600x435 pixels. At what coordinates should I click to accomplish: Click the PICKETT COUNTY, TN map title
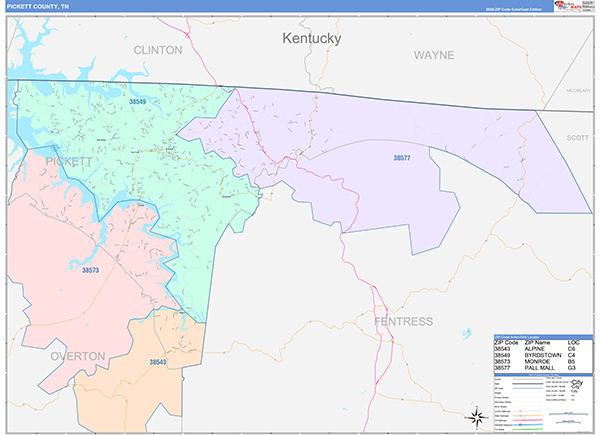[x=38, y=7]
